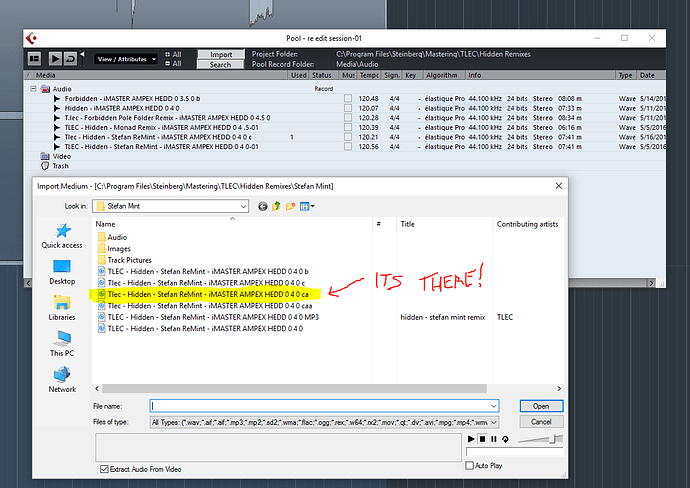Click the Search button in Pool

pyautogui.click(x=220, y=65)
